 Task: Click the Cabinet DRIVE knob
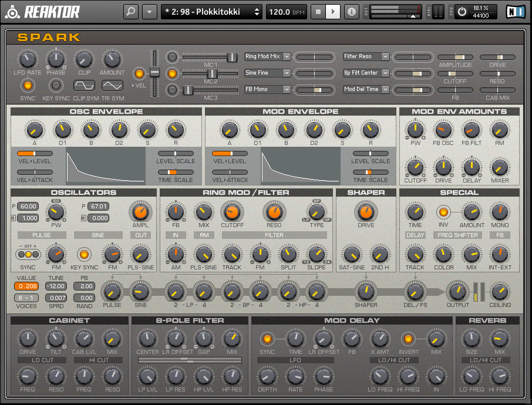click(x=28, y=339)
